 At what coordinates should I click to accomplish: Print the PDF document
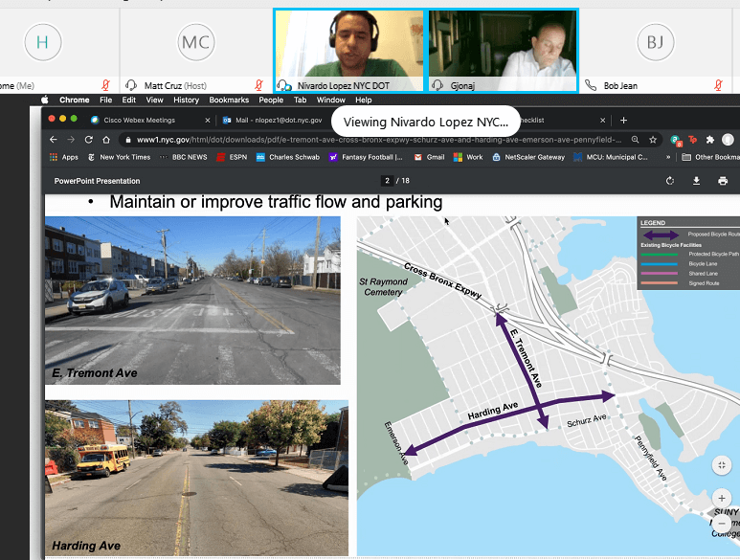click(x=723, y=181)
